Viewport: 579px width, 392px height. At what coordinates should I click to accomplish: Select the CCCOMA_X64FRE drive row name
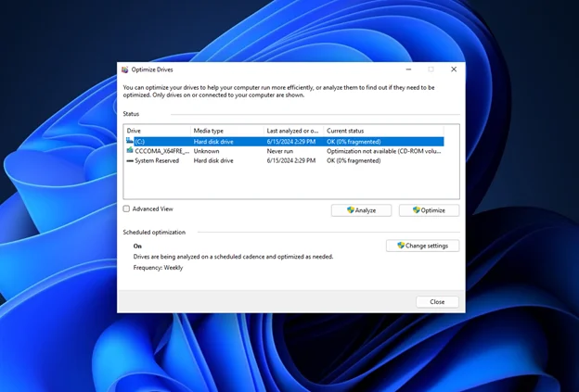point(162,151)
